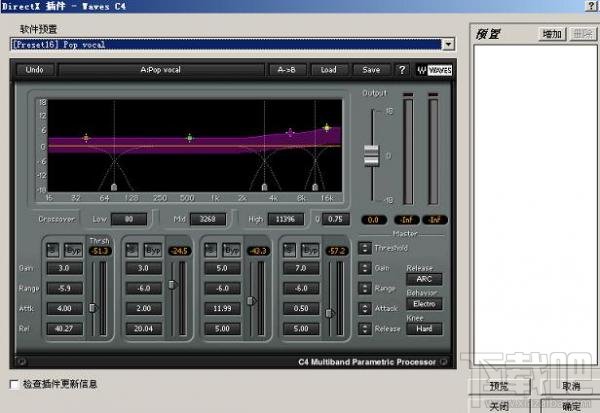Click the master Threshold stepper arrows
Image resolution: width=600 pixels, height=413 pixels.
click(366, 247)
